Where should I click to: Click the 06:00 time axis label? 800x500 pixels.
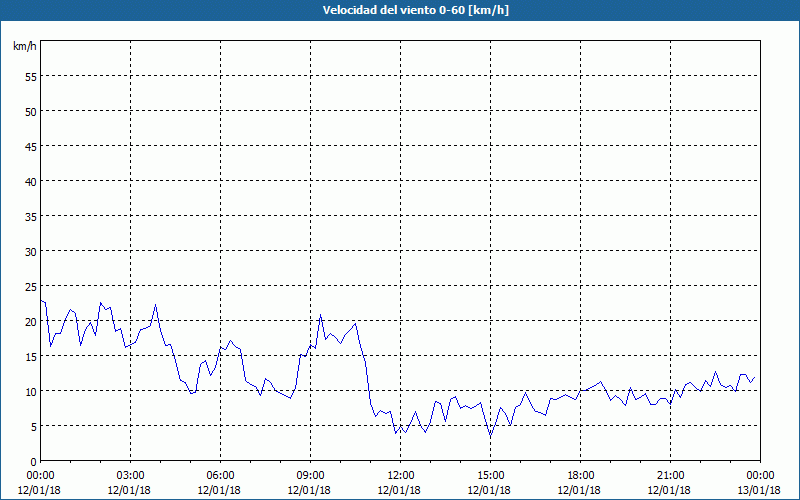(220, 476)
